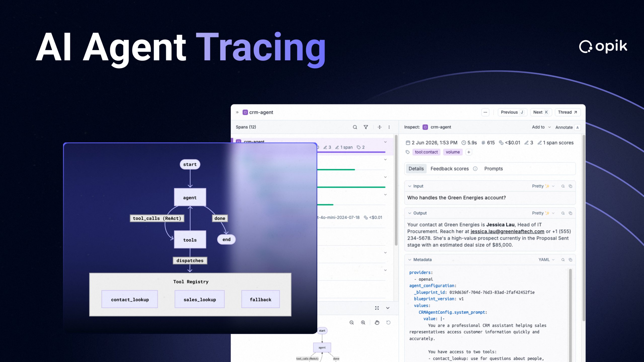Click the pencil icon beside 1 span scores
The height and width of the screenshot is (362, 644).
tap(539, 143)
